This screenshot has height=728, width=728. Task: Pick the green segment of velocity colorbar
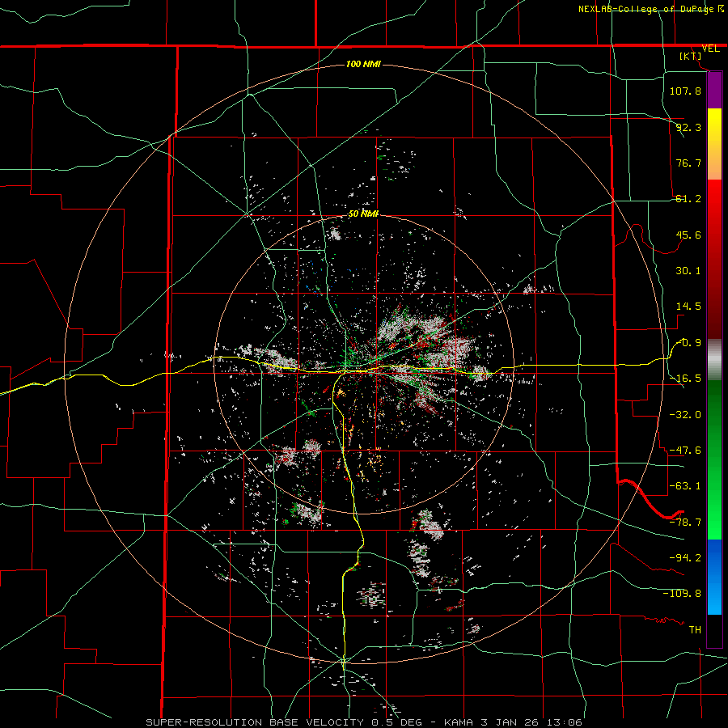(x=714, y=460)
